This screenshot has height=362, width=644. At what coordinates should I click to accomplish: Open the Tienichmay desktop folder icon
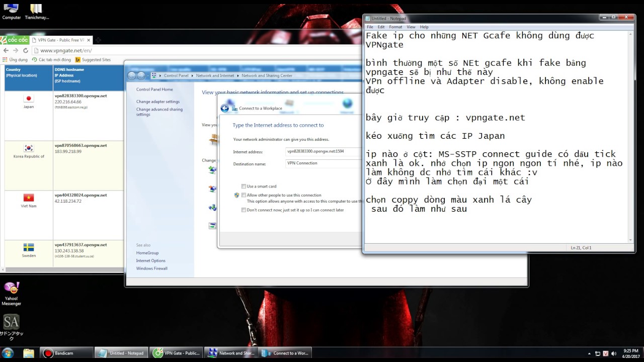tap(36, 11)
